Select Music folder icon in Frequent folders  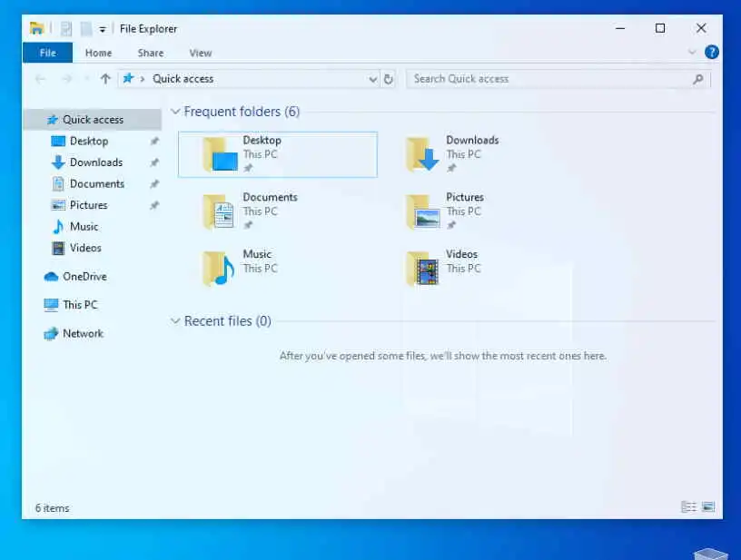coord(219,269)
